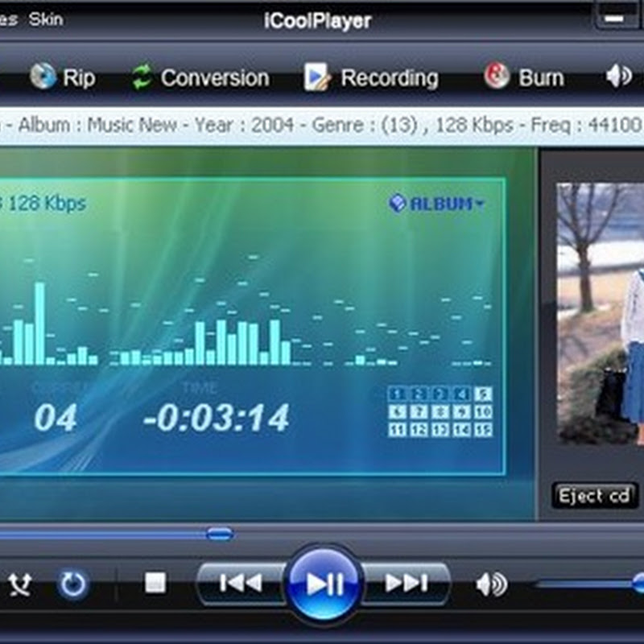The image size is (644, 644).
Task: Toggle the repeat playback button
Action: pos(72,584)
